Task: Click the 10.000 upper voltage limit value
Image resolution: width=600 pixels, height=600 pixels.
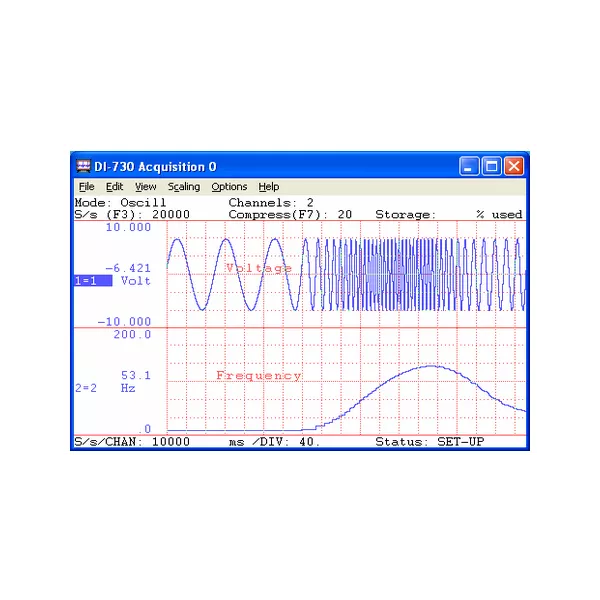Action: [x=128, y=227]
